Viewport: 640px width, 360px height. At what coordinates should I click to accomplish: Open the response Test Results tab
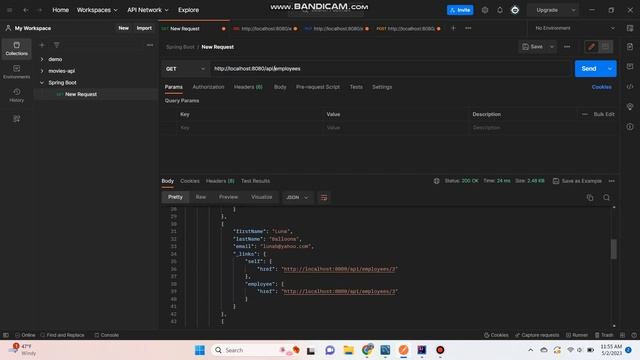pos(256,181)
